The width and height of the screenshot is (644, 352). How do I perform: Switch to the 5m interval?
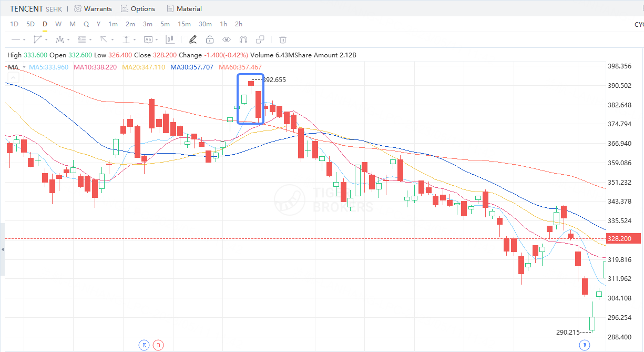point(165,24)
